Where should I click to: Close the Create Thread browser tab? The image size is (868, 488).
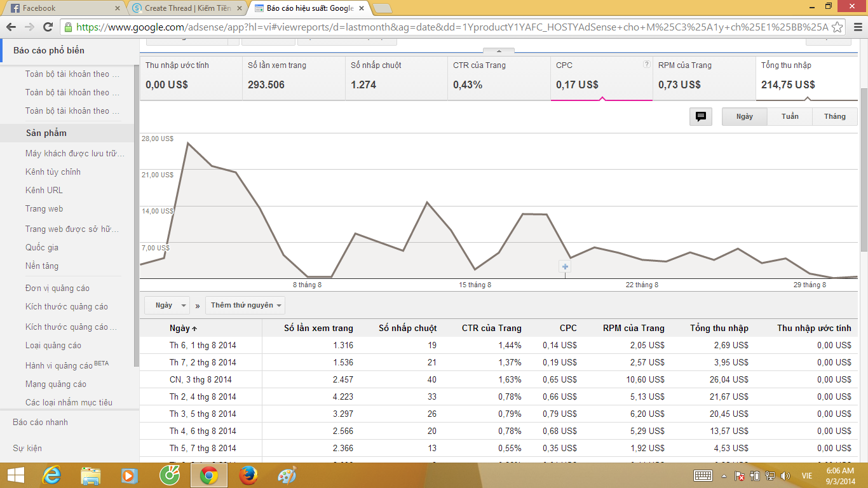pos(239,8)
